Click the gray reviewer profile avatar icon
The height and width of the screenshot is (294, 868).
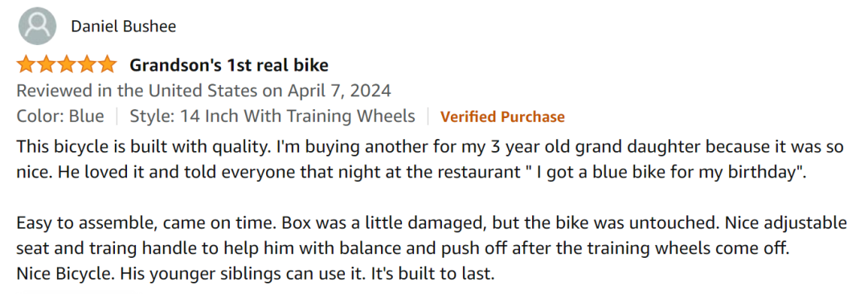[x=38, y=26]
